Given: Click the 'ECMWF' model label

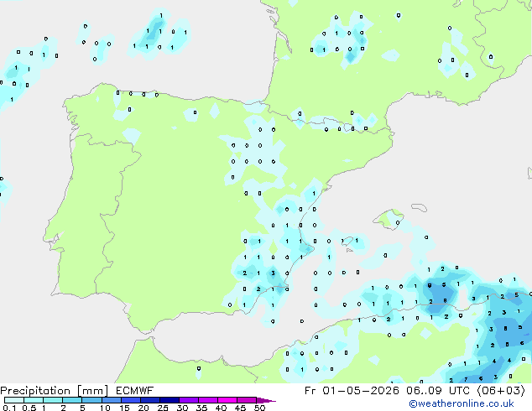Looking at the screenshot, I should pos(135,390).
